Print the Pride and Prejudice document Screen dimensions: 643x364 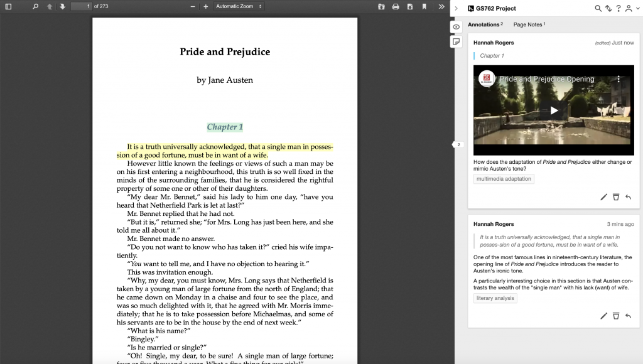[395, 6]
